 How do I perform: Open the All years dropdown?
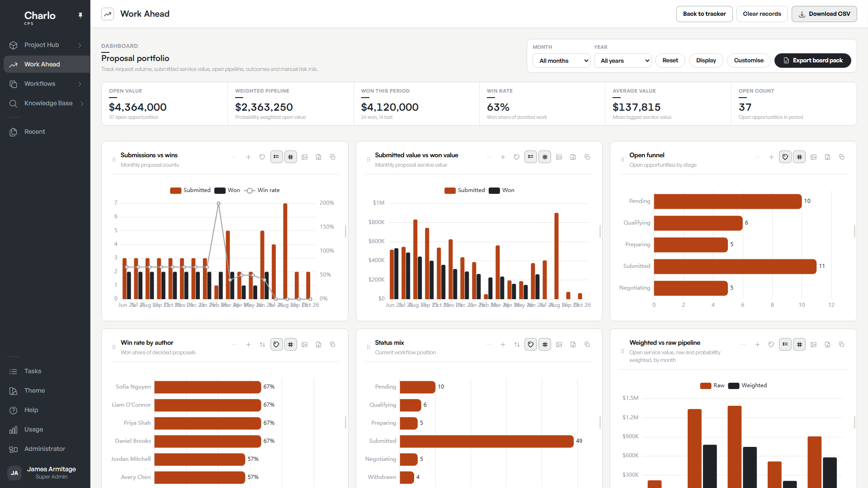623,61
